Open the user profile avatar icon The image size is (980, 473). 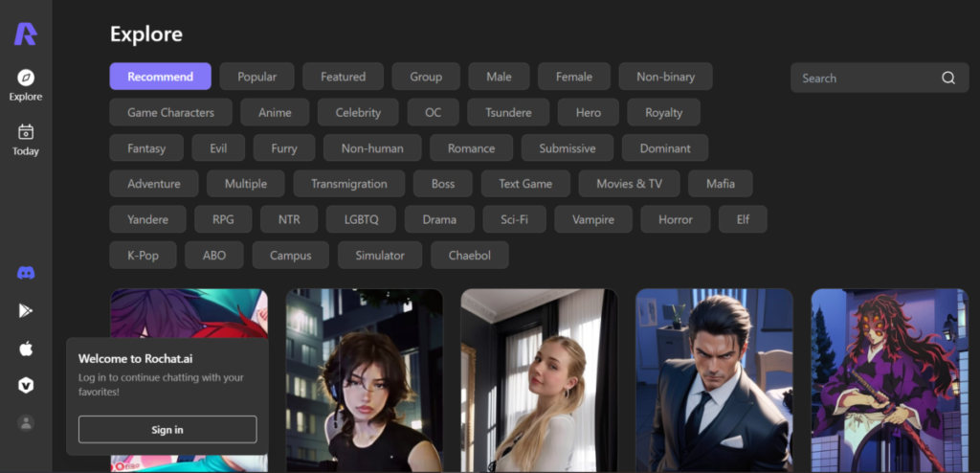pos(26,422)
